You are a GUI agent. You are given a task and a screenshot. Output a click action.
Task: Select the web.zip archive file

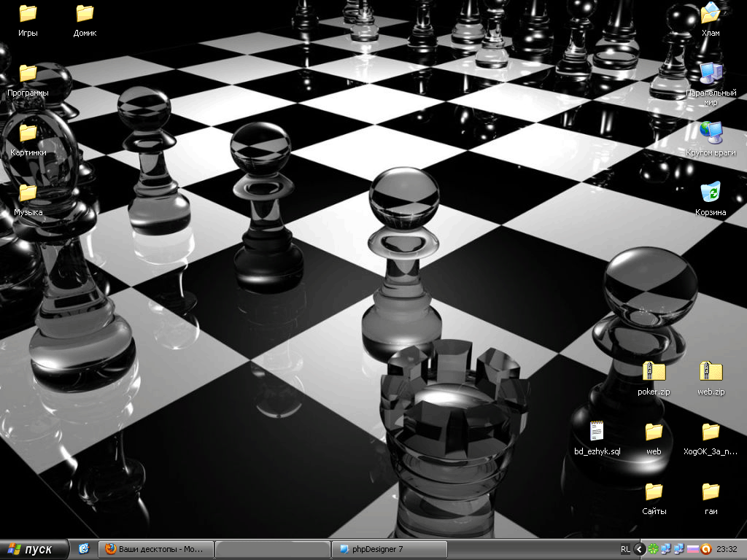click(x=711, y=373)
